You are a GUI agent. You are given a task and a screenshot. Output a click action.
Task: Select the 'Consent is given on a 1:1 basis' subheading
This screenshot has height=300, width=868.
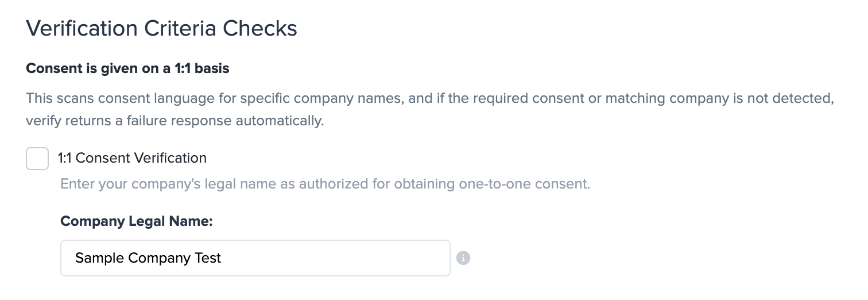[127, 69]
